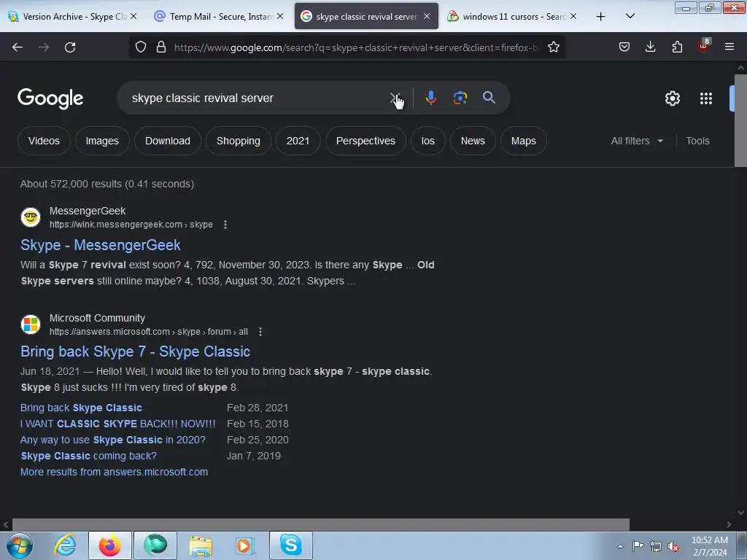The width and height of the screenshot is (747, 560).
Task: Select the Ios filter chip
Action: [427, 141]
